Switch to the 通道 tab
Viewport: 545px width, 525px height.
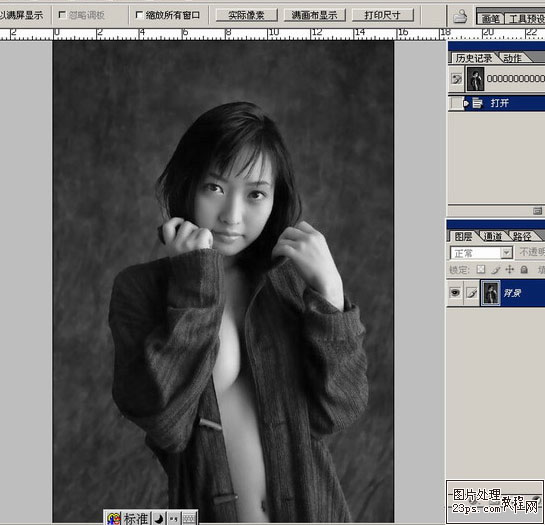493,236
